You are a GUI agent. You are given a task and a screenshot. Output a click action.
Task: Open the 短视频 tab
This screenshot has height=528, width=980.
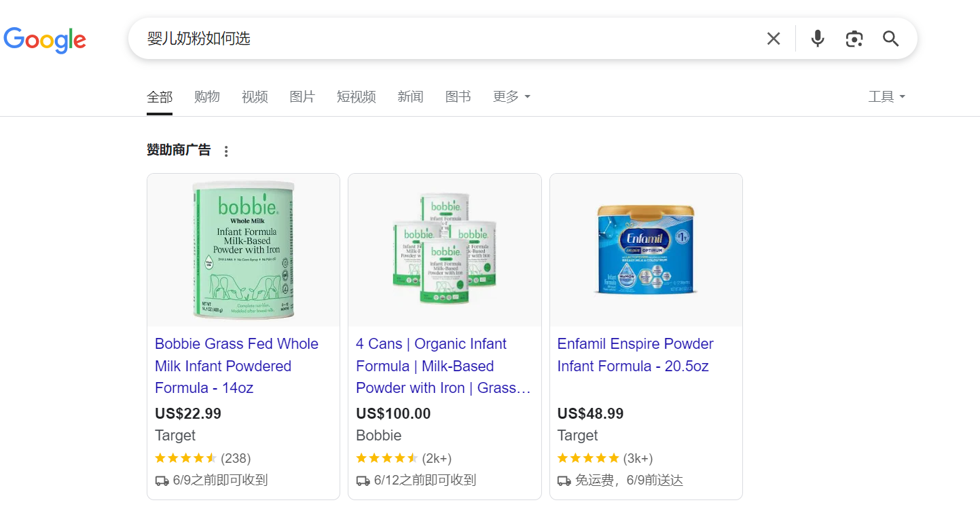[x=357, y=96]
